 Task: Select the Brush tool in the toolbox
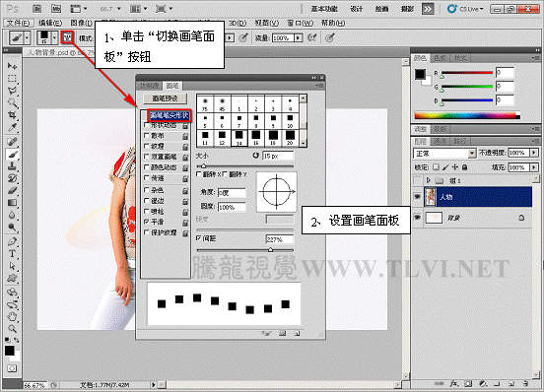pos(12,155)
